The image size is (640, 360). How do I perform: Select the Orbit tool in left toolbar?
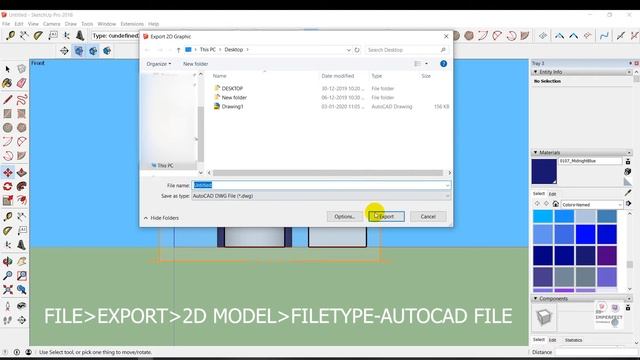[7, 262]
